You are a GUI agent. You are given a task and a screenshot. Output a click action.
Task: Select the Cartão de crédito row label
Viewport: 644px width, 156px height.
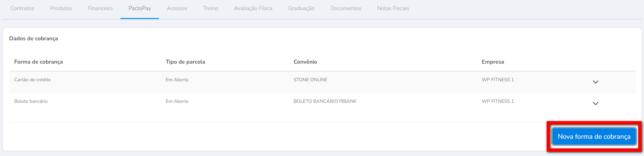tap(32, 80)
